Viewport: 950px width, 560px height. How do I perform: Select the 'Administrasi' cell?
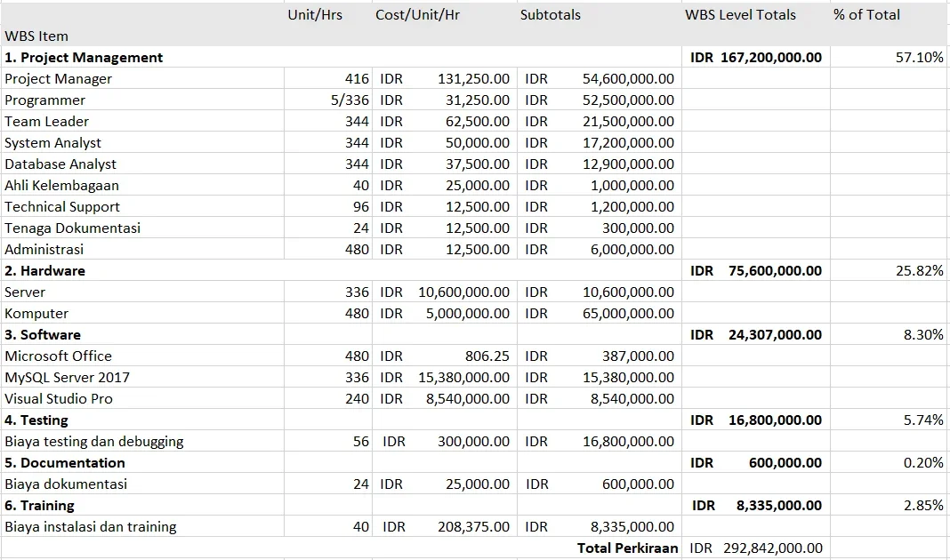tap(44, 249)
